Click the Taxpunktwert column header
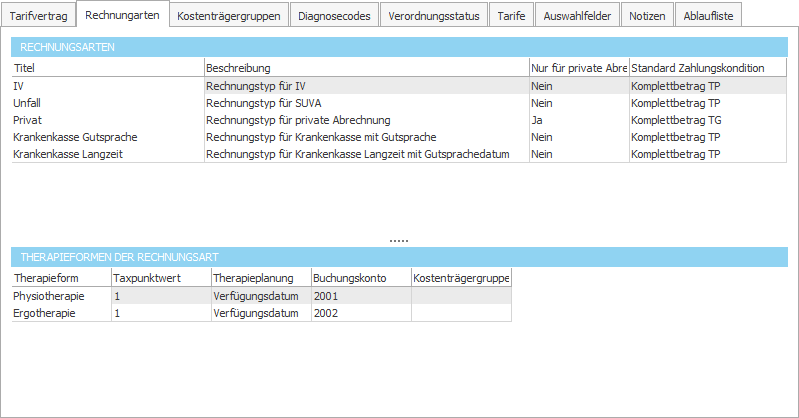The image size is (799, 418). [x=160, y=277]
